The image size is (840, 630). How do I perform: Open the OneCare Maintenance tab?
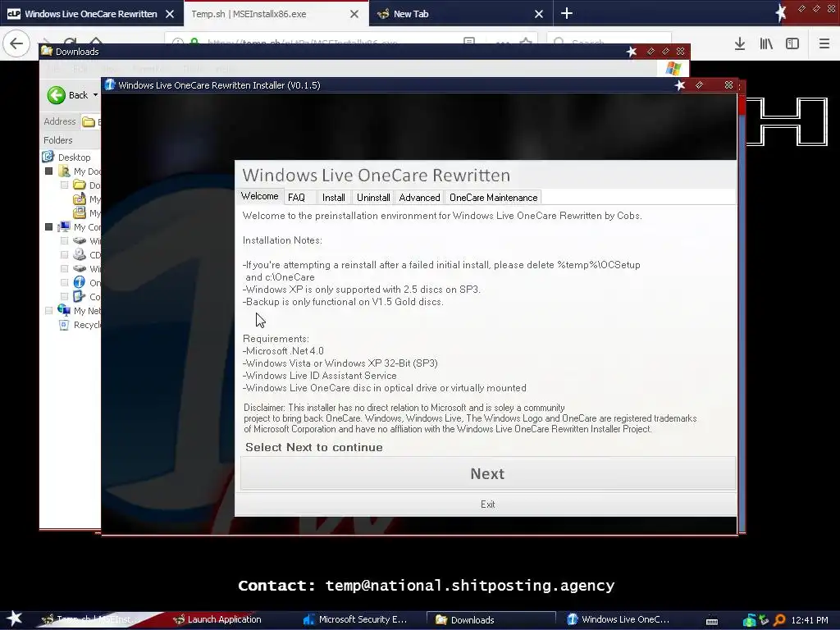(x=493, y=198)
